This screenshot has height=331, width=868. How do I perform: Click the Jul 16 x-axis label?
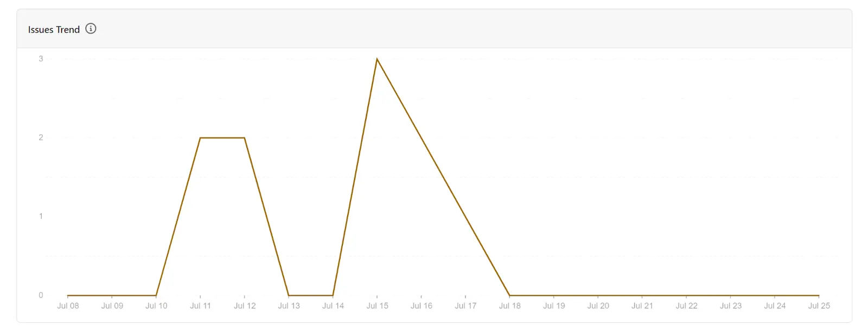pyautogui.click(x=421, y=306)
